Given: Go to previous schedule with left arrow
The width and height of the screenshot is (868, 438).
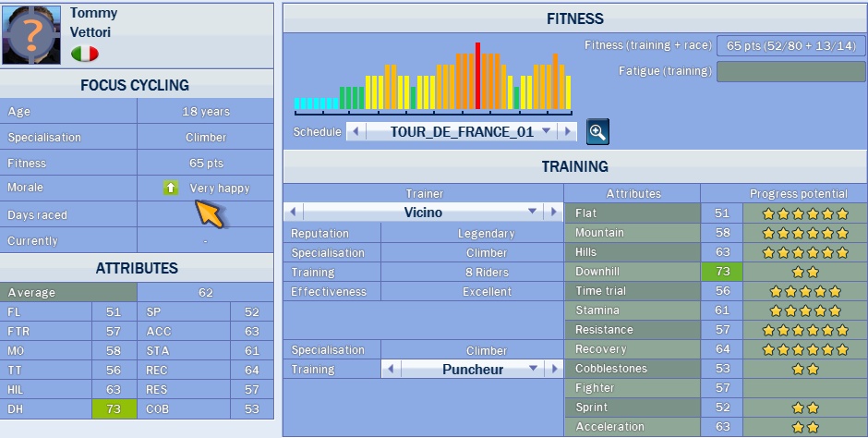Looking at the screenshot, I should [356, 132].
